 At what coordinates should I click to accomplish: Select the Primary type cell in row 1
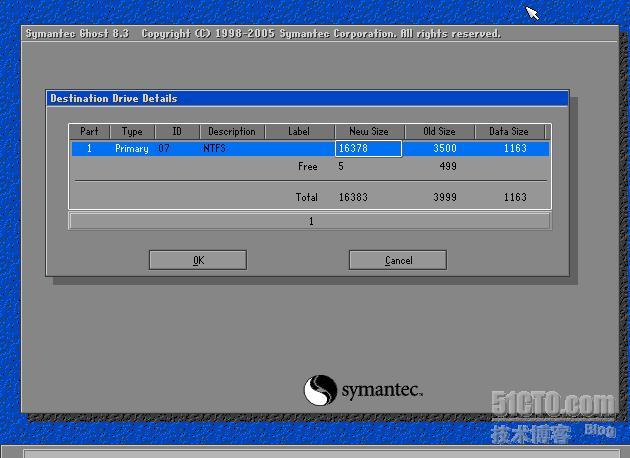tap(132, 149)
